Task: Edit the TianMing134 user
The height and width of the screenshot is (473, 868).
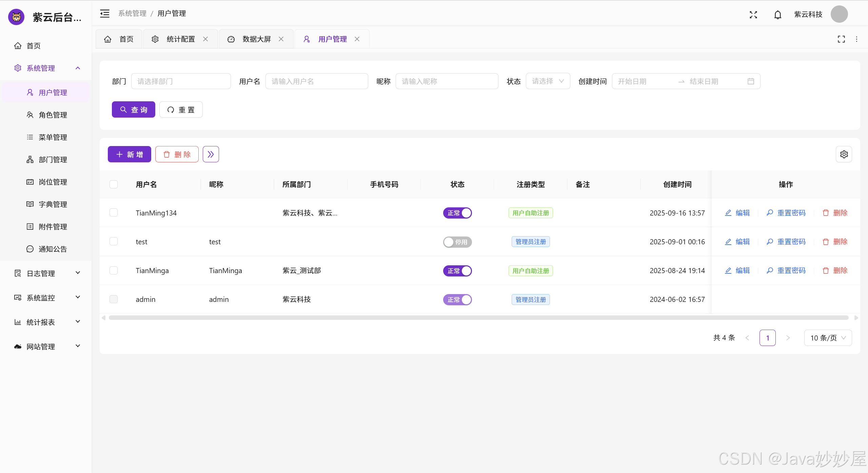Action: coord(737,213)
